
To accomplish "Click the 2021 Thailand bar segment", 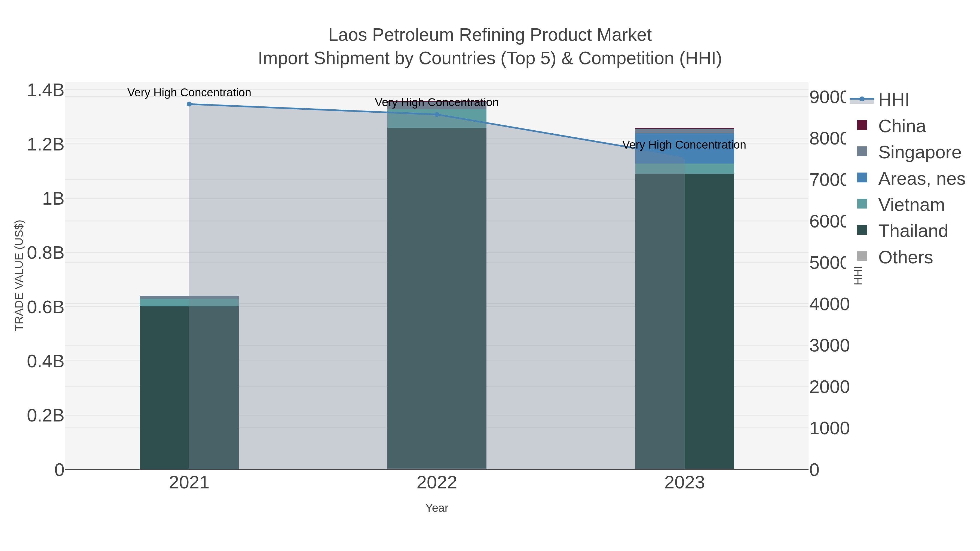I will point(189,387).
